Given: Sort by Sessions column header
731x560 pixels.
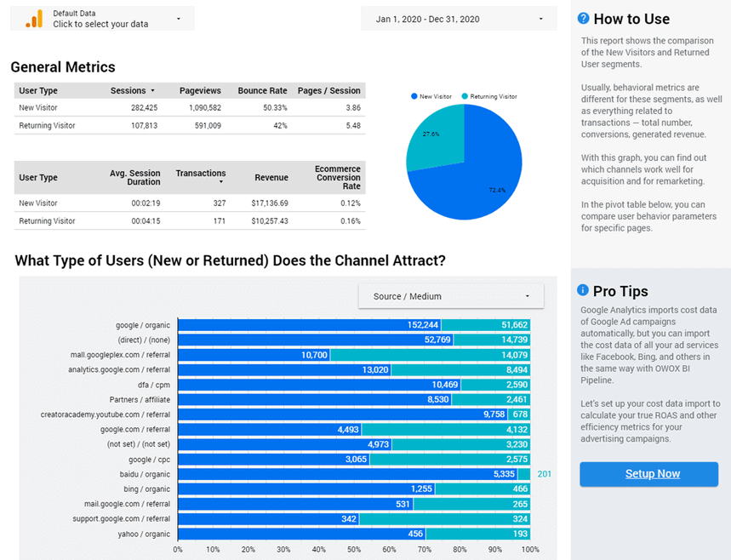Looking at the screenshot, I should click(128, 90).
